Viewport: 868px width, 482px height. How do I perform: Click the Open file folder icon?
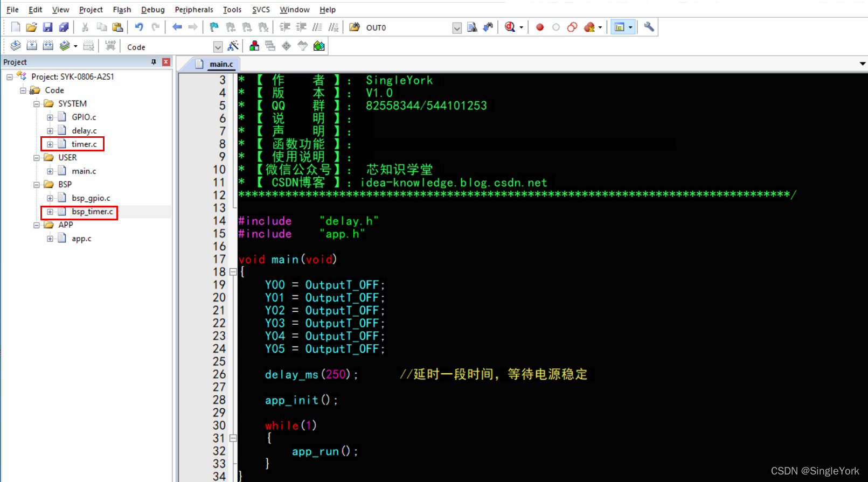[x=31, y=27]
